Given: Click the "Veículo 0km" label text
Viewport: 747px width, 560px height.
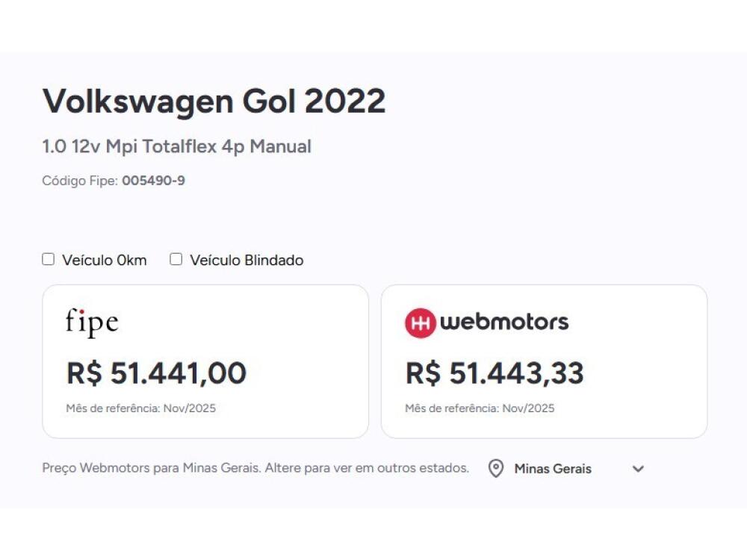Looking at the screenshot, I should 105,261.
